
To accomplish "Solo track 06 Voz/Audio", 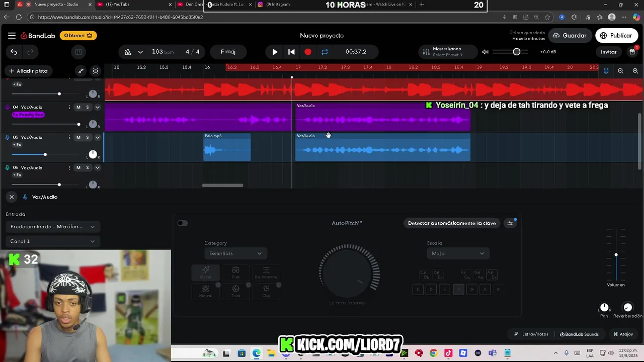I will (87, 167).
